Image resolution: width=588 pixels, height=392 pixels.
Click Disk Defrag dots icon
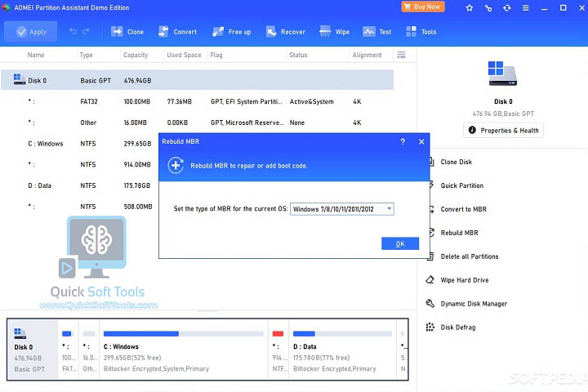430,327
